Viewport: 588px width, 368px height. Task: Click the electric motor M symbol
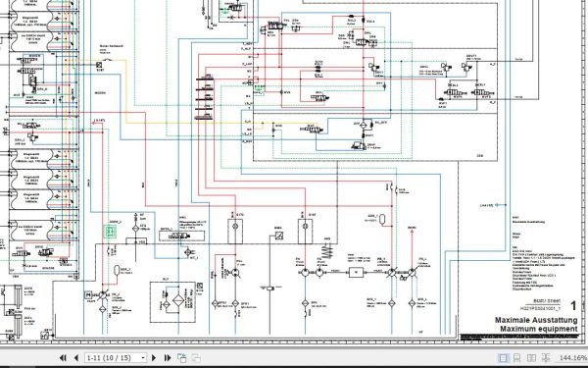pyautogui.click(x=88, y=295)
